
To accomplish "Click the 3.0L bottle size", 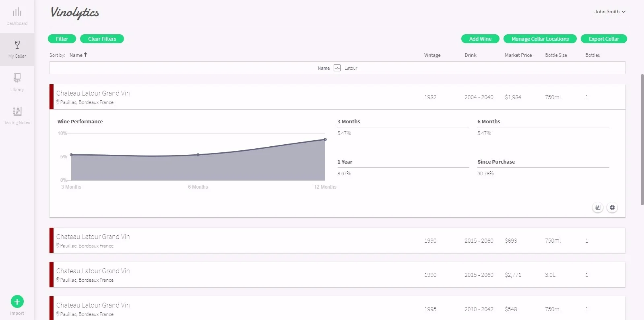I will [x=550, y=275].
